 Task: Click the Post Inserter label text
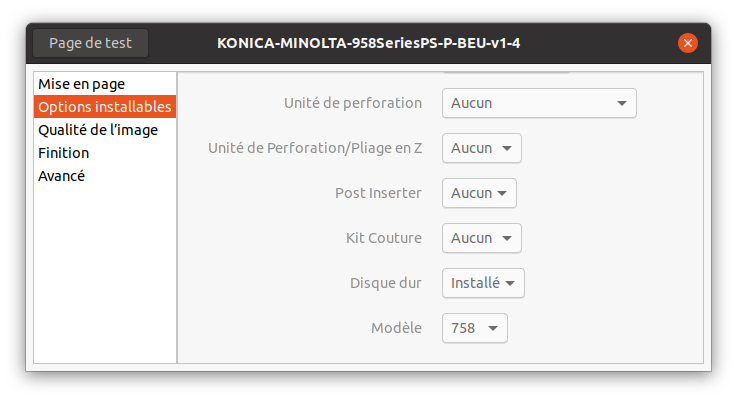[x=378, y=193]
